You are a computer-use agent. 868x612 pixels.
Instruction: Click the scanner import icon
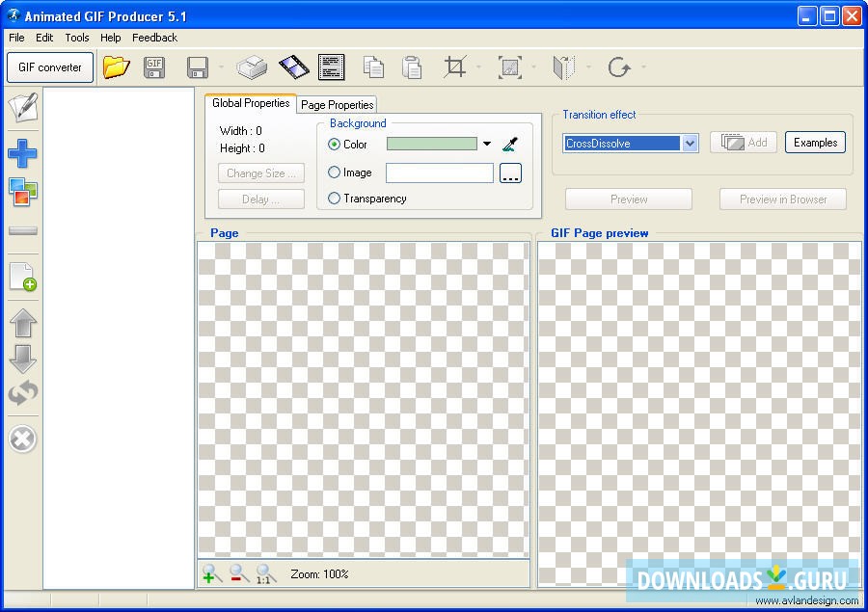click(252, 67)
